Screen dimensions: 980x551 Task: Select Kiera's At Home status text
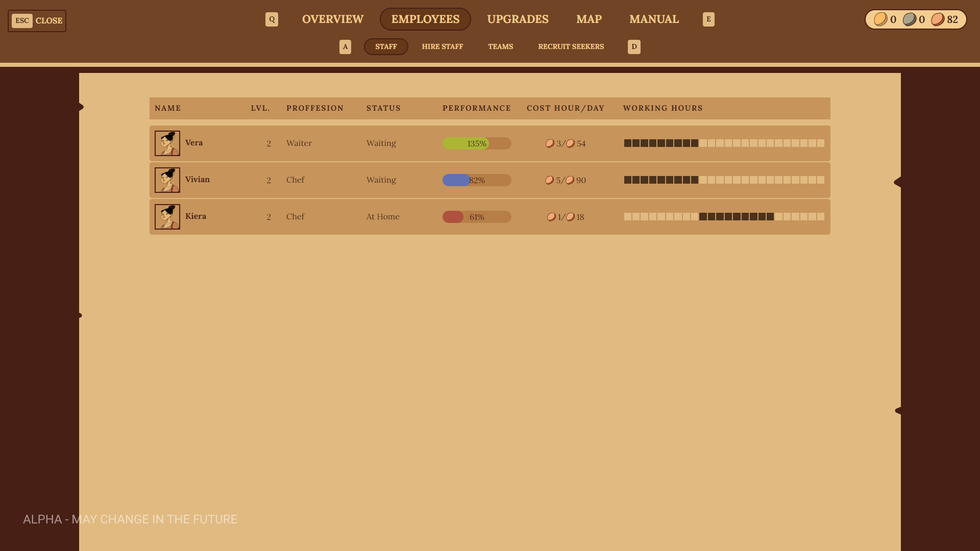click(383, 216)
